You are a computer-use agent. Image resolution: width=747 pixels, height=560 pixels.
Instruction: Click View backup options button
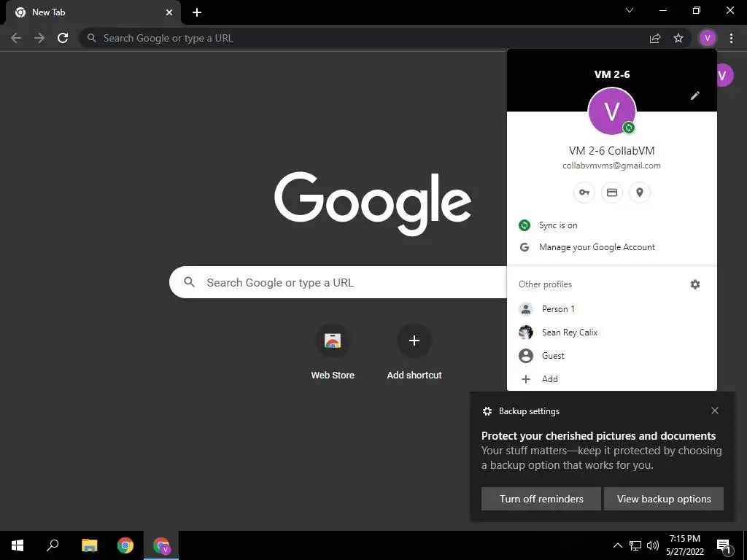[664, 499]
